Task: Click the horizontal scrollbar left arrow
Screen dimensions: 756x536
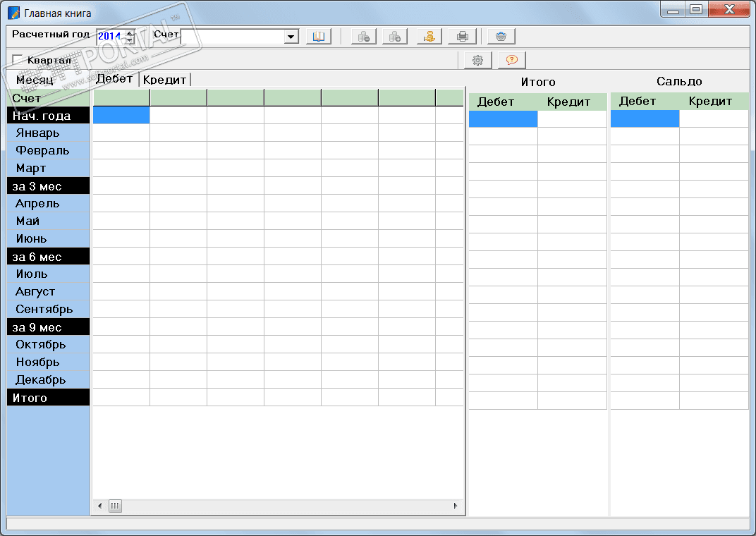Action: coord(100,506)
